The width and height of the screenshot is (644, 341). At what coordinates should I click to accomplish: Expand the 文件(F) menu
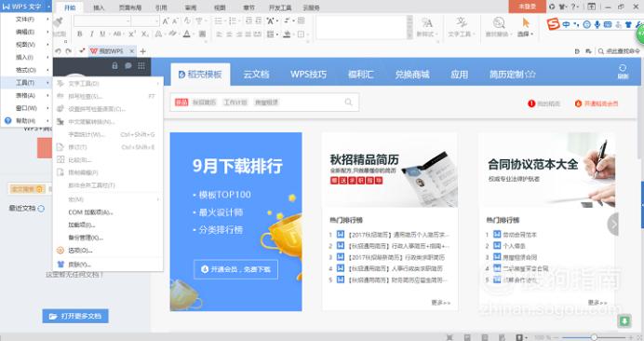26,19
